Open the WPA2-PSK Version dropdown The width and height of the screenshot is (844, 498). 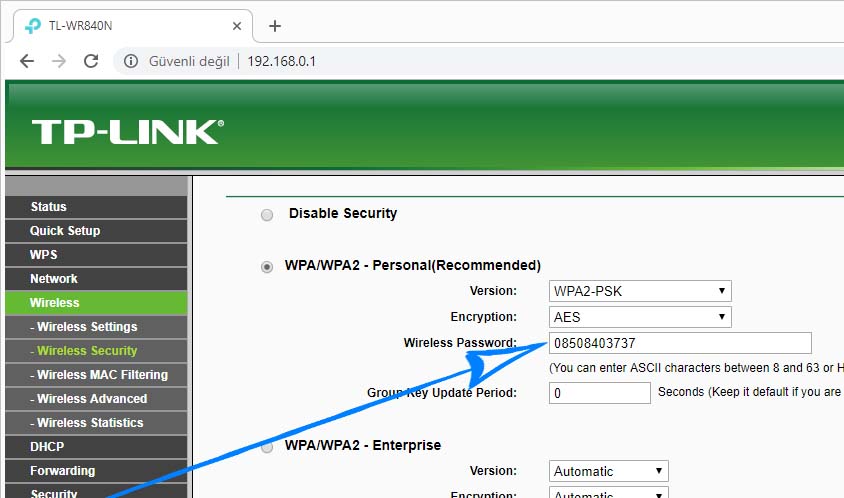[x=640, y=291]
